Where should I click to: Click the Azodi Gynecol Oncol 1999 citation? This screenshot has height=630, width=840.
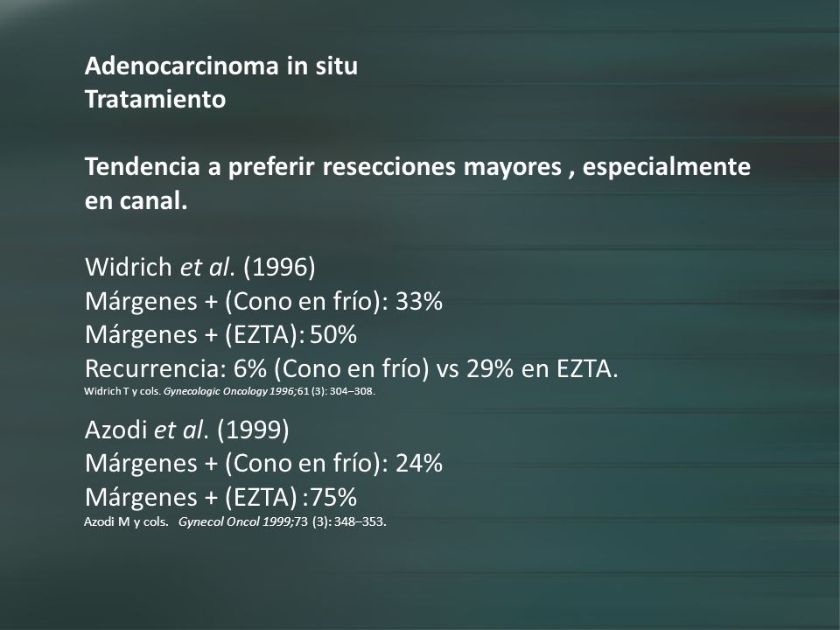coord(235,521)
